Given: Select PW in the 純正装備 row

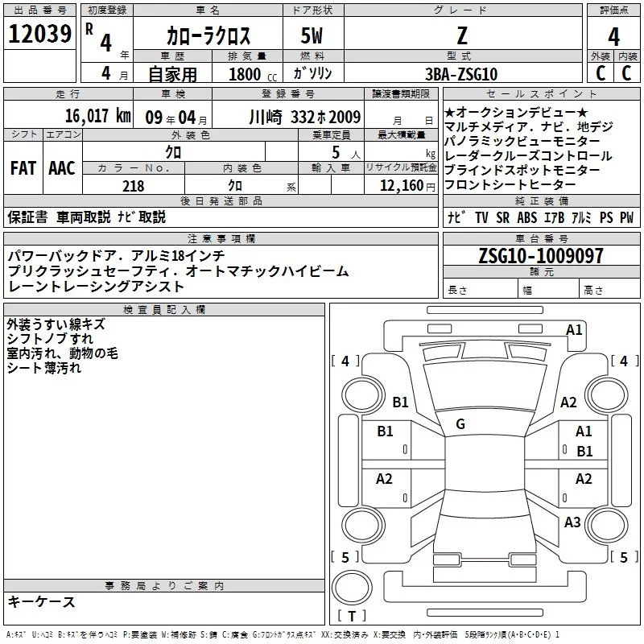Looking at the screenshot, I should coord(627,217).
